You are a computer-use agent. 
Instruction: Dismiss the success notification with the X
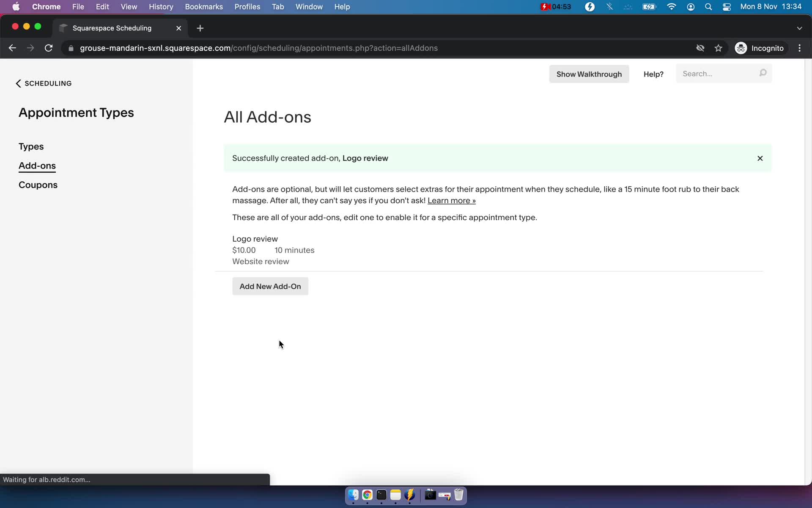pyautogui.click(x=760, y=158)
